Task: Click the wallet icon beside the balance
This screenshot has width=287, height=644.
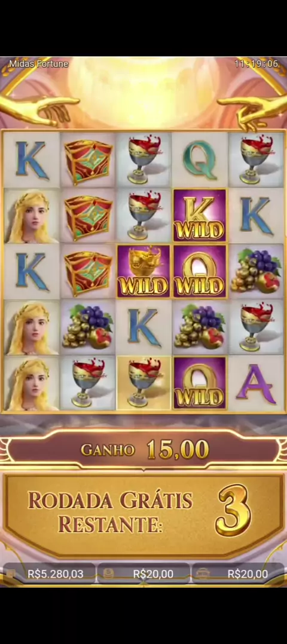Action: click(x=11, y=574)
